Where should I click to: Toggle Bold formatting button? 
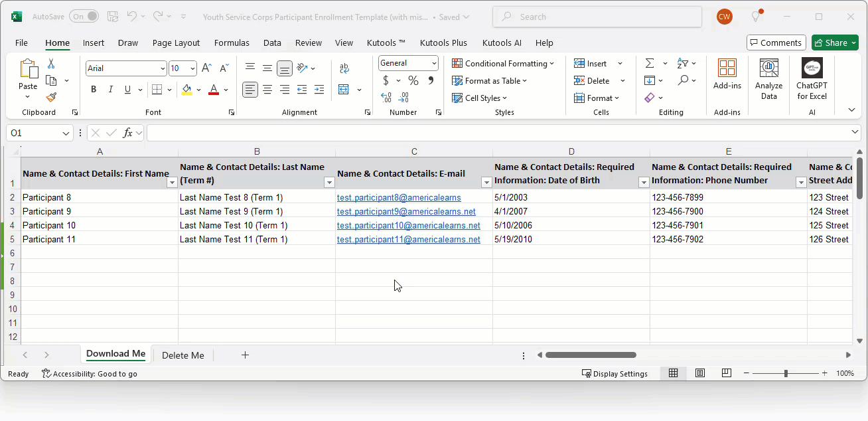point(94,90)
